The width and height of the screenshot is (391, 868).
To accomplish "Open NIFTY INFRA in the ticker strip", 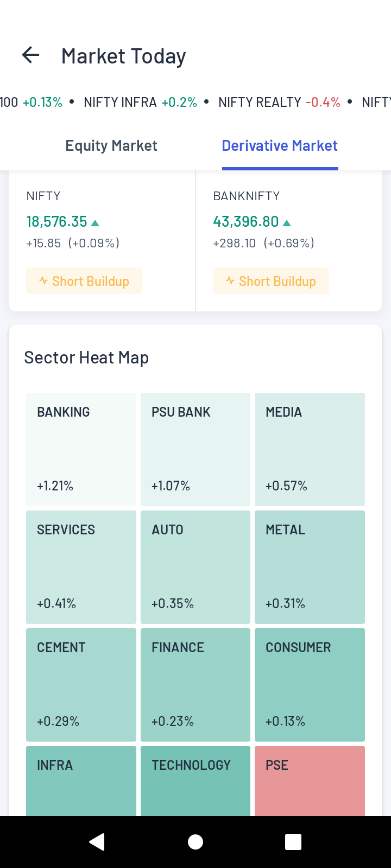I will click(140, 102).
